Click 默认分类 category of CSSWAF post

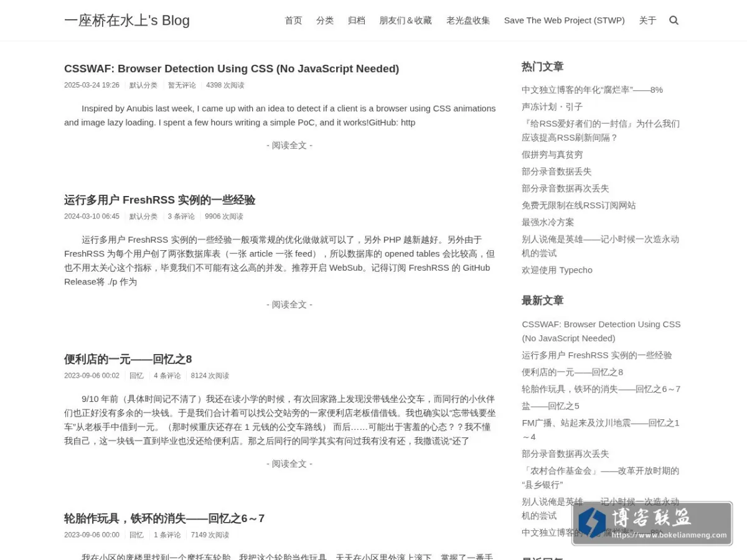click(x=143, y=85)
